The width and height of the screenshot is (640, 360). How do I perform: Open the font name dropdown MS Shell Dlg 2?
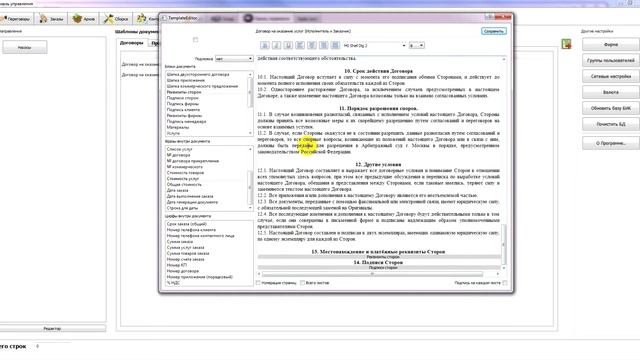[375, 45]
